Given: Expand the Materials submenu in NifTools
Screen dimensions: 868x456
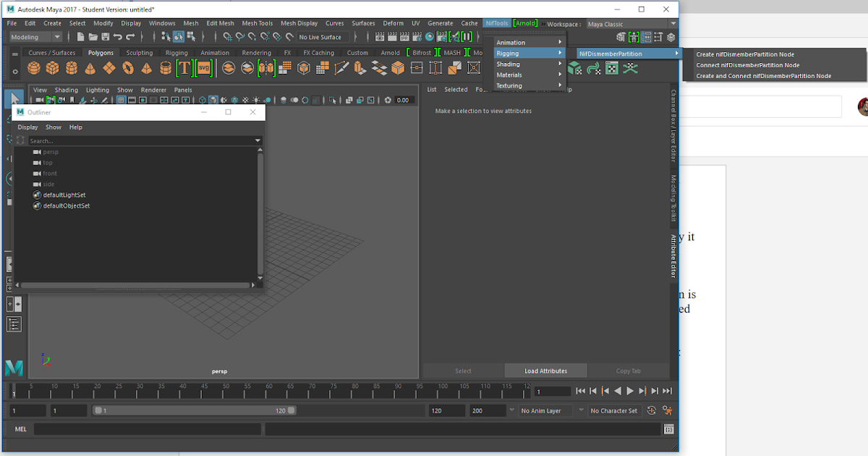Looking at the screenshot, I should point(529,75).
